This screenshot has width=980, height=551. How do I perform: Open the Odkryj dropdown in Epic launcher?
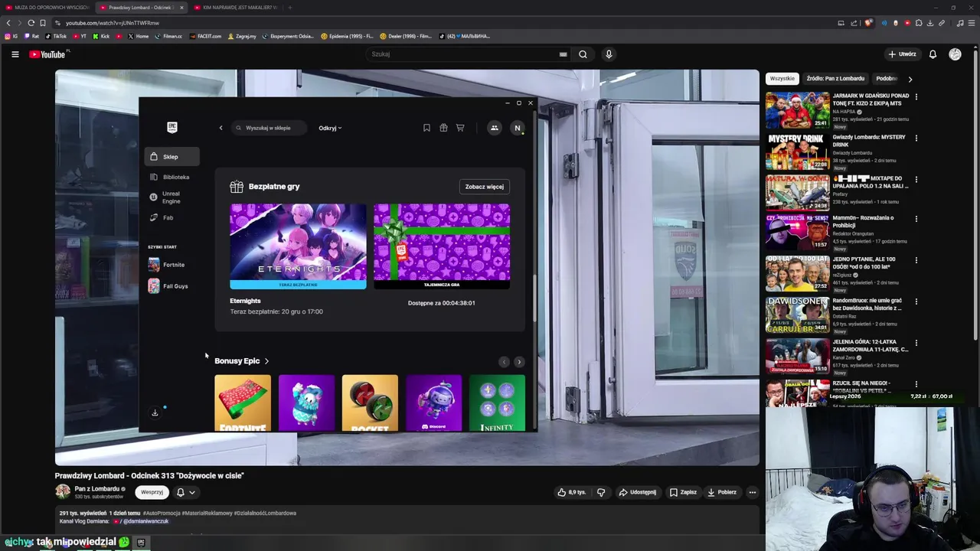coord(330,128)
